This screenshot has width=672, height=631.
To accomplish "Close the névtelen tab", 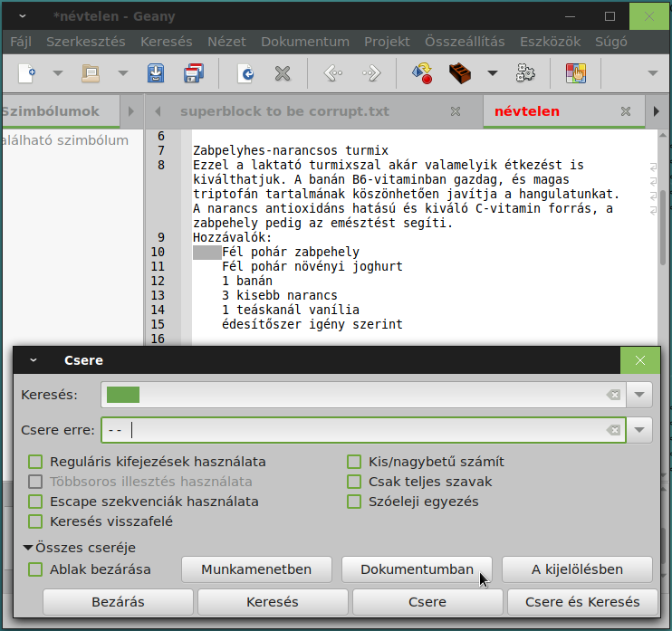I will pos(626,111).
